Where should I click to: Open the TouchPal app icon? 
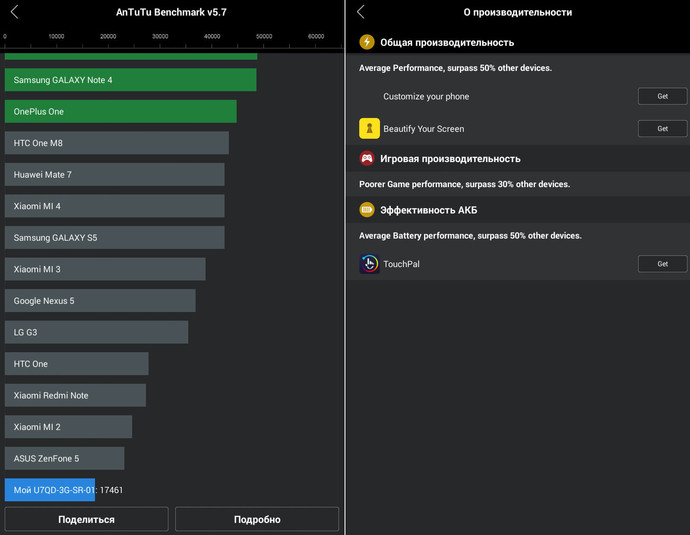(x=369, y=264)
